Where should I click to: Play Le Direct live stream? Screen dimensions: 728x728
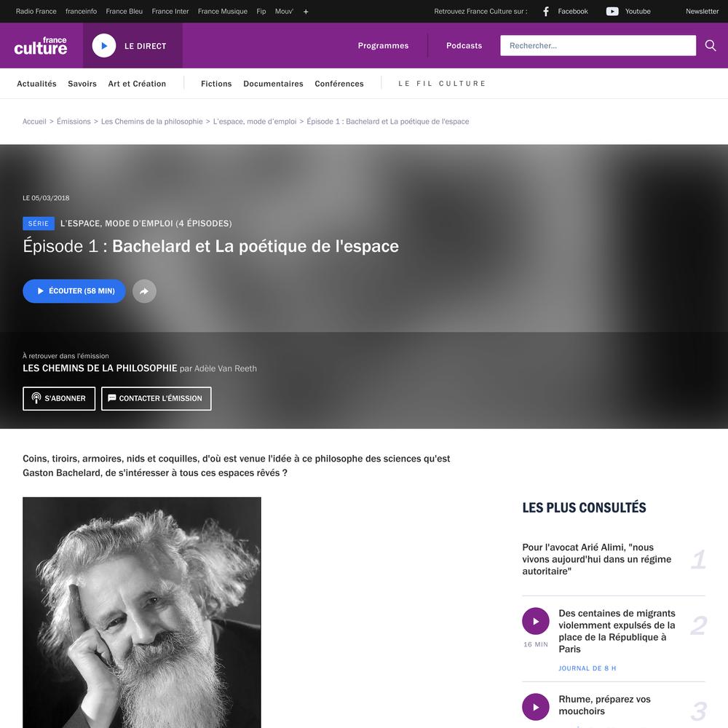(x=104, y=45)
